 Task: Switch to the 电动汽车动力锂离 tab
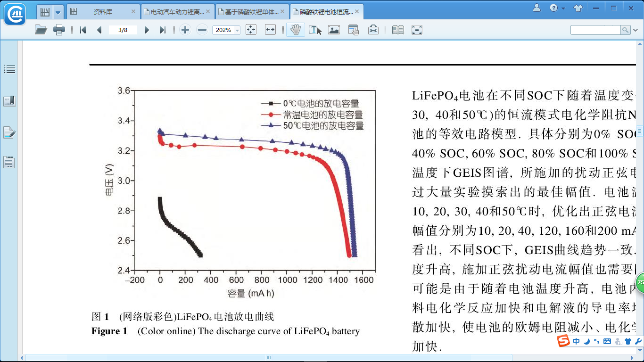(x=177, y=12)
